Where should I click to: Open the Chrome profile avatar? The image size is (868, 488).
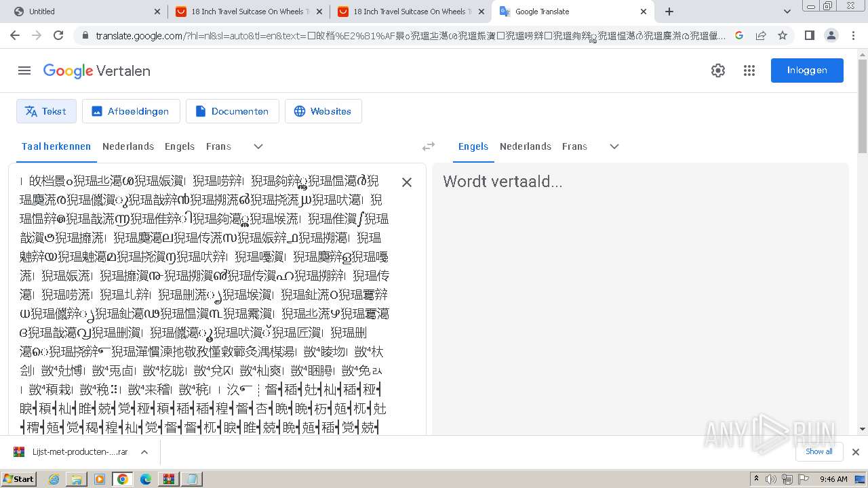pyautogui.click(x=831, y=35)
